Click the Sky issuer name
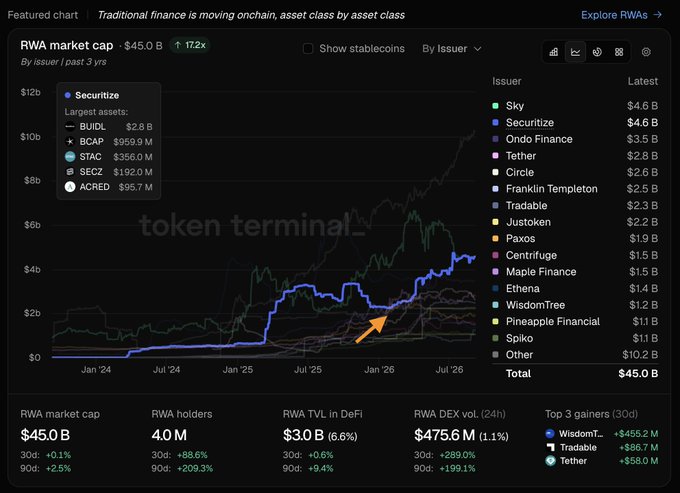This screenshot has width=680, height=493. (x=515, y=105)
